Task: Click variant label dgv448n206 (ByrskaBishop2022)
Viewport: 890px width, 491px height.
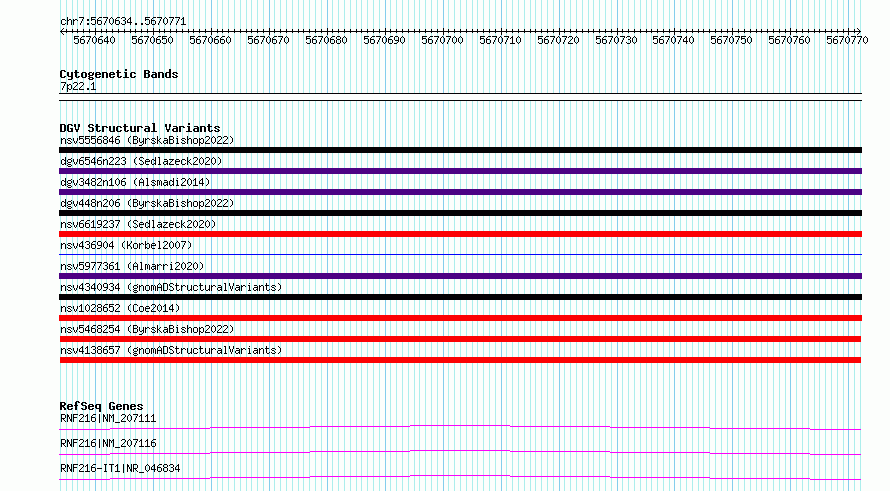Action: (147, 204)
